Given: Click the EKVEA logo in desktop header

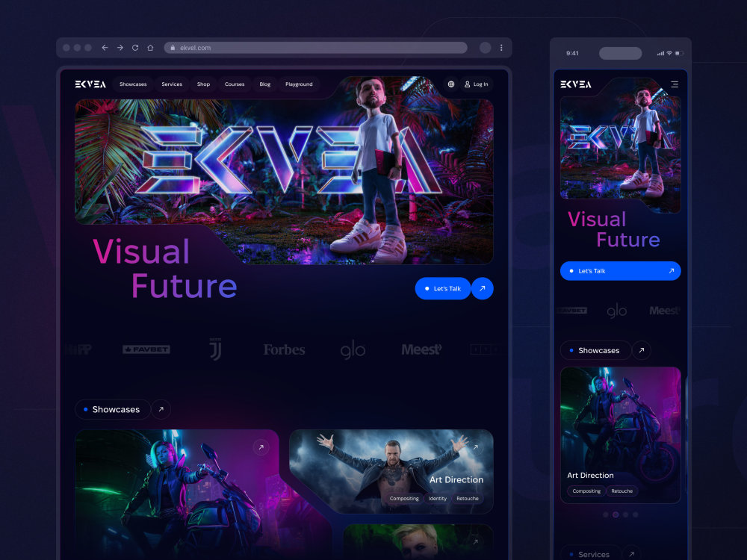Looking at the screenshot, I should [x=90, y=84].
